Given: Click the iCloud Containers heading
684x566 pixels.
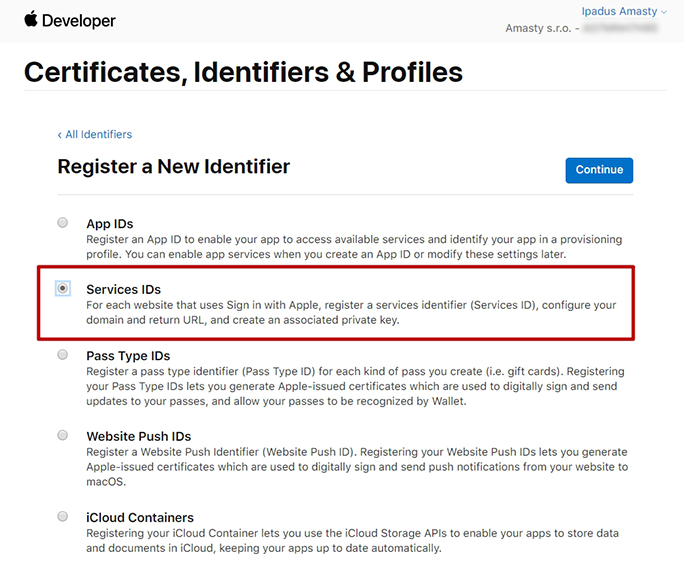Looking at the screenshot, I should (x=140, y=518).
